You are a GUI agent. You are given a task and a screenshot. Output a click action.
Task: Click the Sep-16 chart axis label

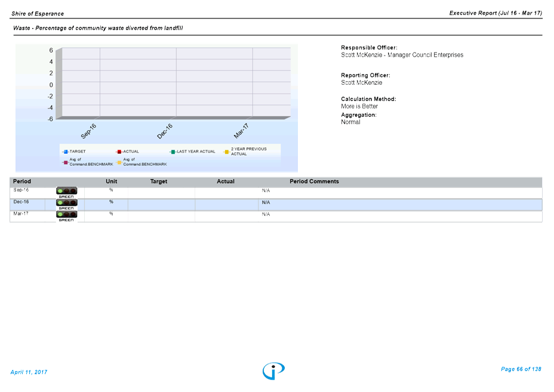(88, 131)
